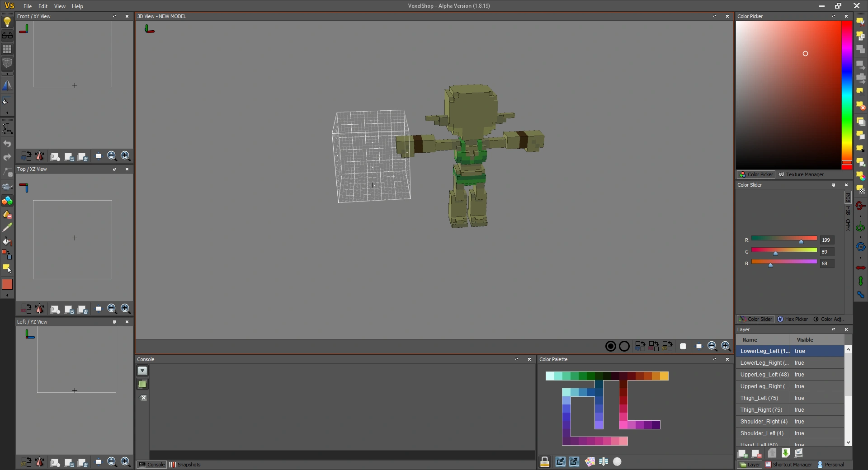
Task: Click the Layer list scroll up arrow
Action: coord(848,349)
